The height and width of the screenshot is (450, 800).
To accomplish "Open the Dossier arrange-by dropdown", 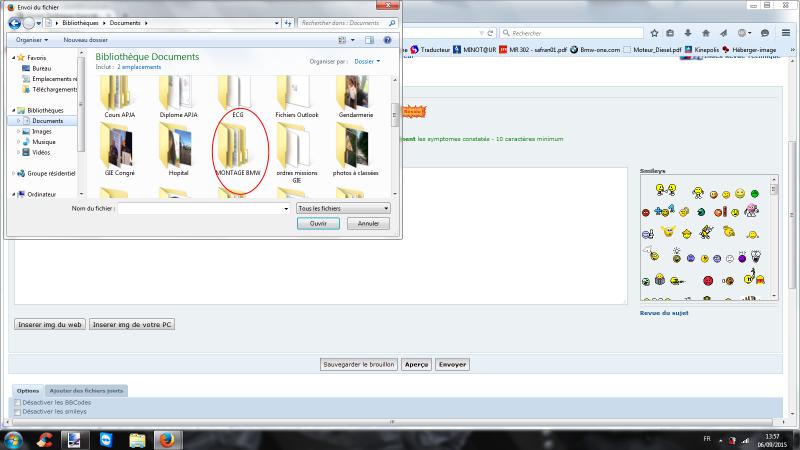I will (x=366, y=61).
